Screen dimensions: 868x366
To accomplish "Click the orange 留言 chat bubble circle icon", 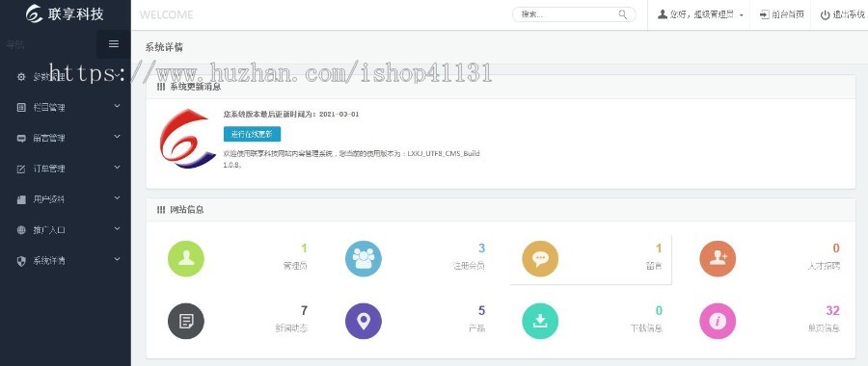I will (x=540, y=259).
